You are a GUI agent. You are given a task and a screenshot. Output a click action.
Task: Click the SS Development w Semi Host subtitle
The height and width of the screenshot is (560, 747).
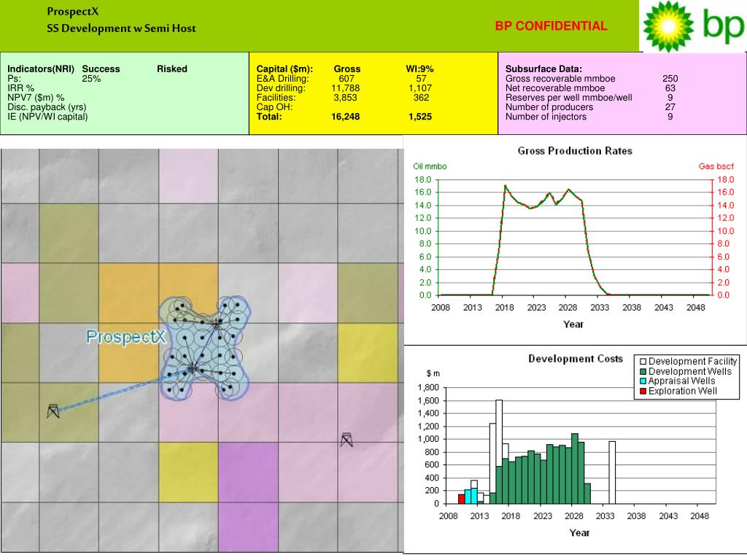pos(121,28)
